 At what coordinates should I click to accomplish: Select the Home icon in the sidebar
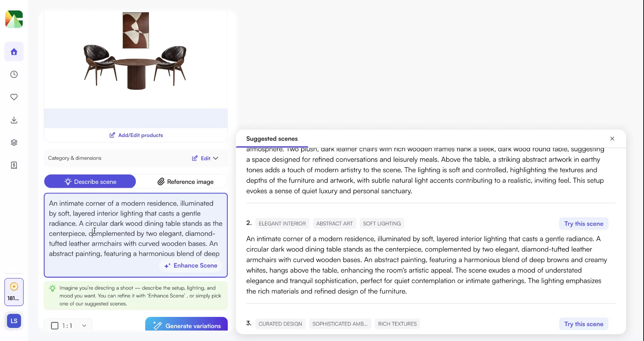(14, 52)
